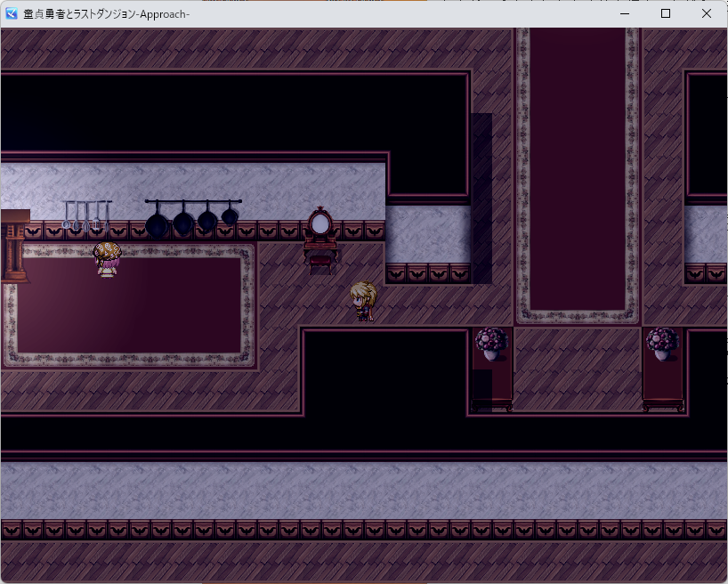Click the smallest rightmost hanging frying pan
The width and height of the screenshot is (728, 584).
pos(230,215)
